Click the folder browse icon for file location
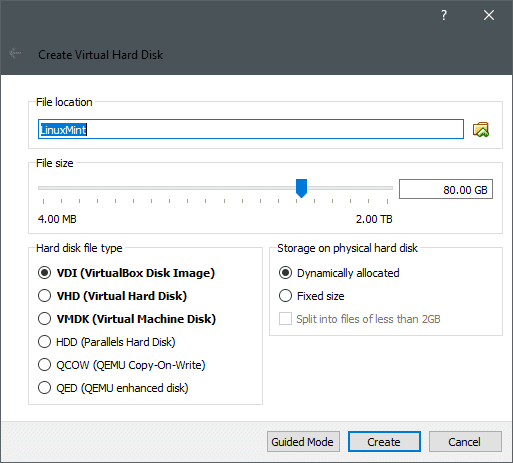This screenshot has height=463, width=513. (x=481, y=130)
